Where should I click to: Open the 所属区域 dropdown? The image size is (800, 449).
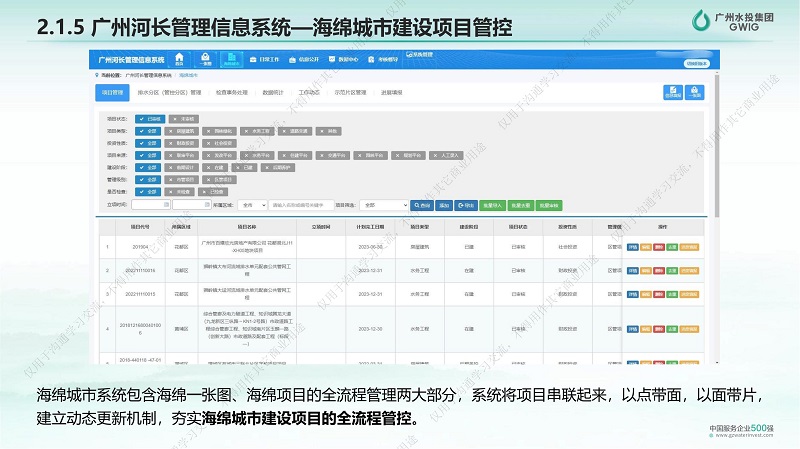(252, 205)
